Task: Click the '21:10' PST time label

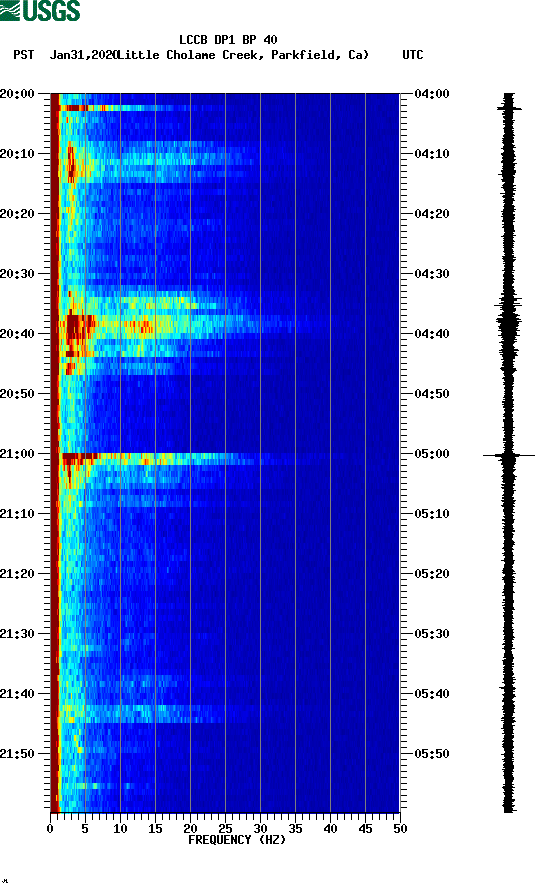Action: 17,514
